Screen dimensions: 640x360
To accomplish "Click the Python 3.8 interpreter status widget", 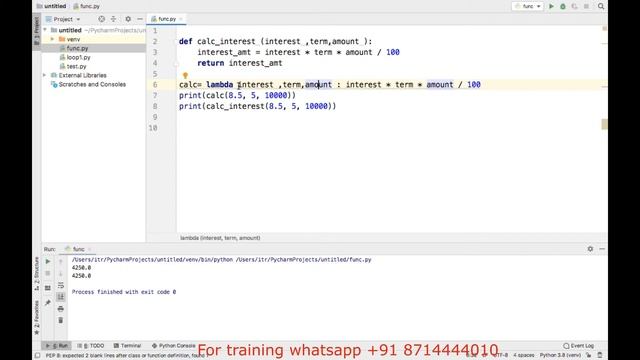I will (560, 356).
